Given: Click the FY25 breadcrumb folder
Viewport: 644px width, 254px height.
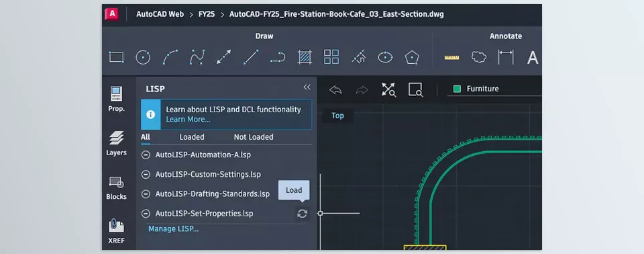Looking at the screenshot, I should click(207, 14).
